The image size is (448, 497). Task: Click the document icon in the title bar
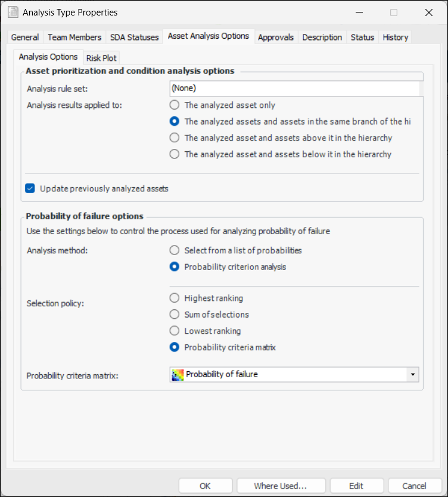13,12
